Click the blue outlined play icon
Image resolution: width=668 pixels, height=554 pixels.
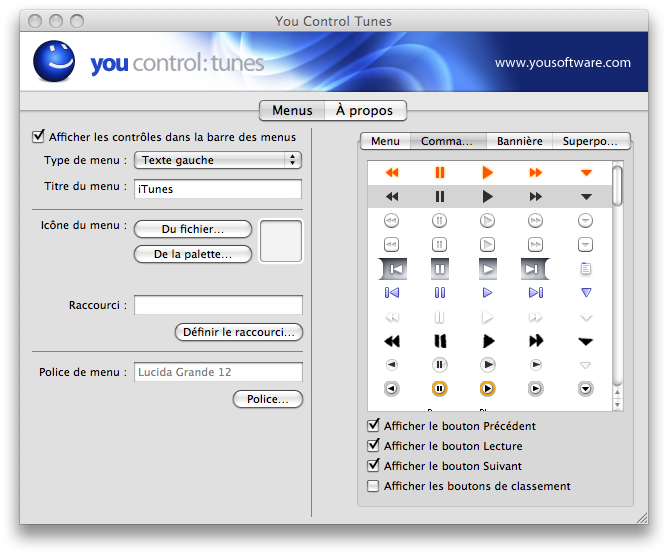pyautogui.click(x=487, y=293)
